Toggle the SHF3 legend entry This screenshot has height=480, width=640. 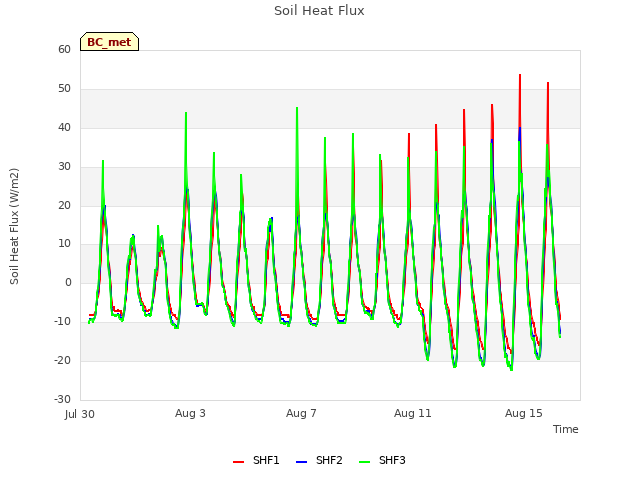[382, 460]
